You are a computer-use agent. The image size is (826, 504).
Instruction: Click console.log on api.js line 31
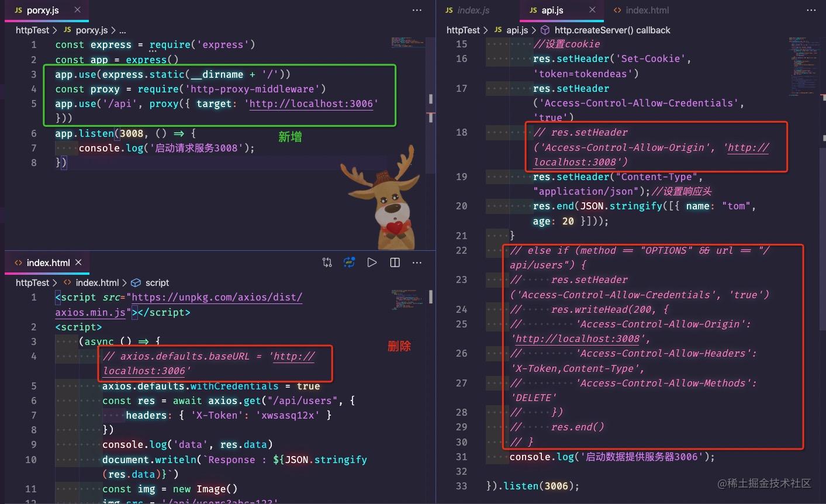click(x=542, y=457)
